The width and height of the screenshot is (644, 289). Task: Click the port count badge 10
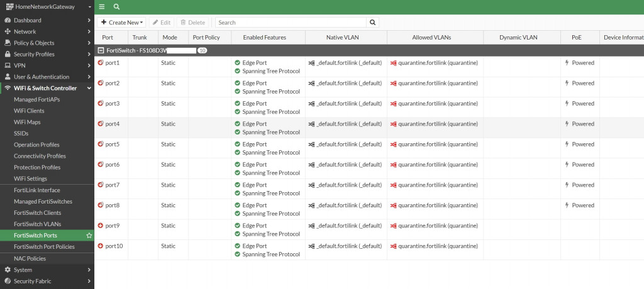pyautogui.click(x=202, y=50)
